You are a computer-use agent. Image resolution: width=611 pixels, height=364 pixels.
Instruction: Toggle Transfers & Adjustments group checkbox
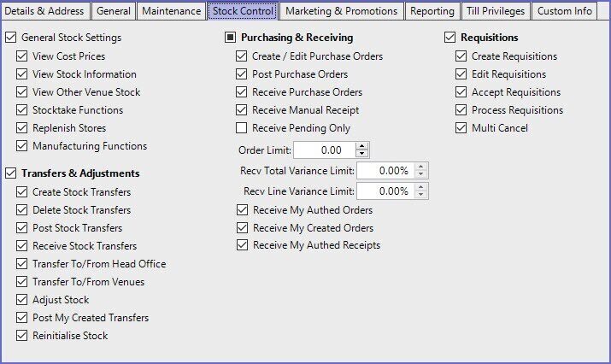11,173
